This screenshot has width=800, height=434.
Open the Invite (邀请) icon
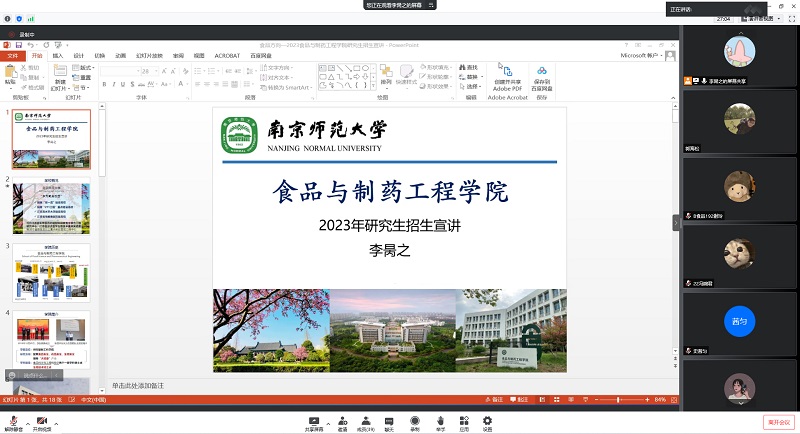342,419
